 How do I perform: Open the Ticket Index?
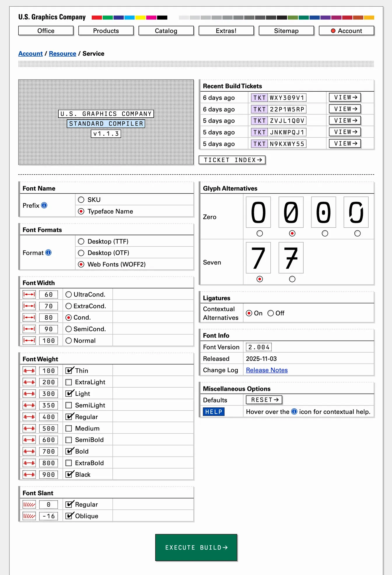232,160
